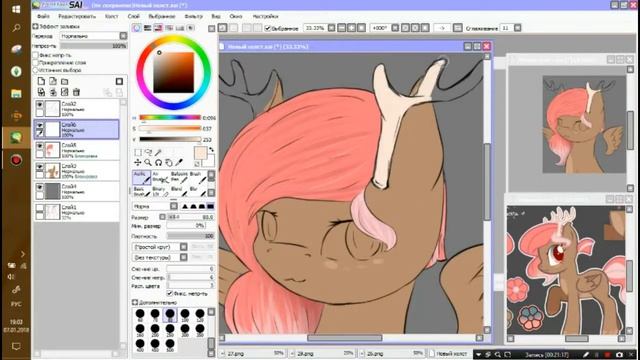Open the stabilizer value dropdown
640x360 pixels.
(517, 28)
